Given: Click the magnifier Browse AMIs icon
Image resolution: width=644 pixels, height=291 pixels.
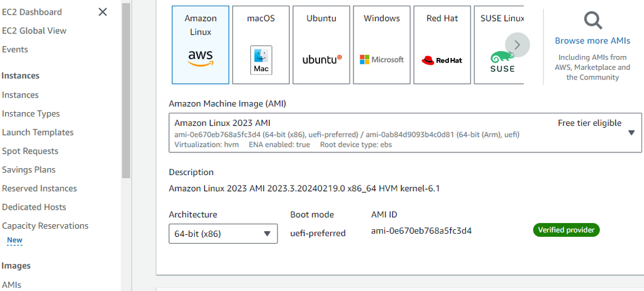Looking at the screenshot, I should [x=592, y=21].
